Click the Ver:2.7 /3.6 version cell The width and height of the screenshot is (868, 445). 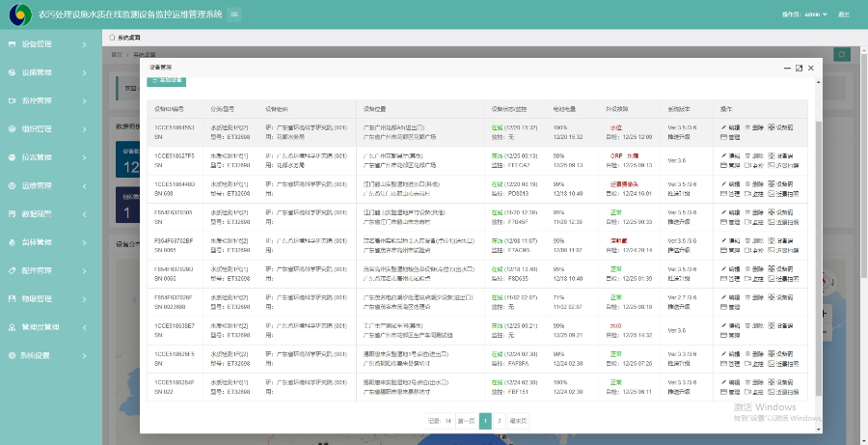(x=682, y=297)
